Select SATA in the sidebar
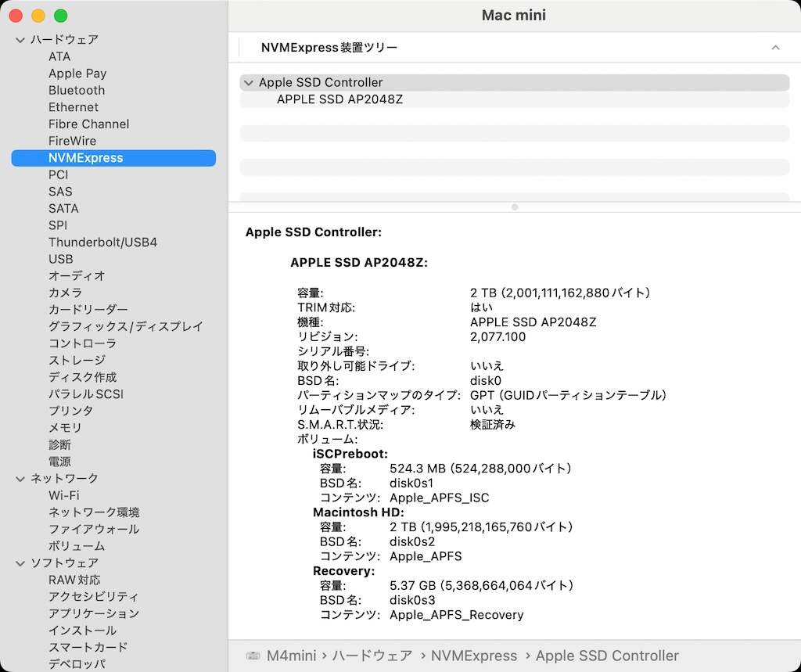 pos(63,209)
